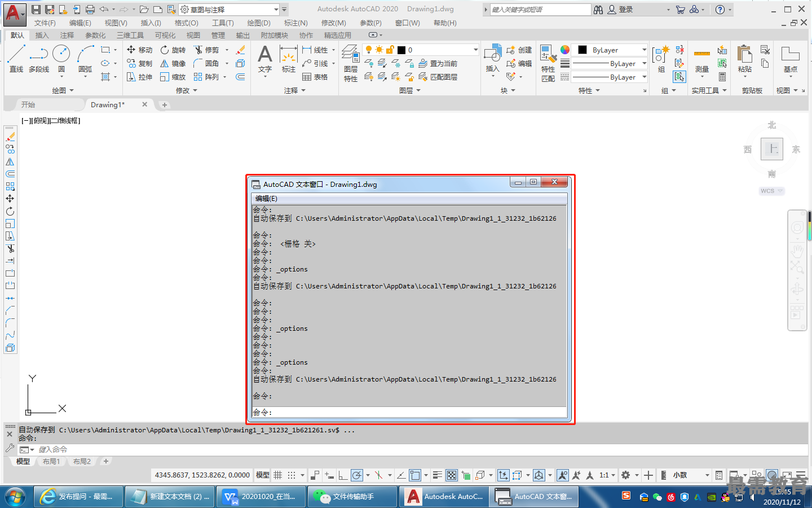Click the Erase tool in ribbon
The width and height of the screenshot is (812, 508).
241,50
